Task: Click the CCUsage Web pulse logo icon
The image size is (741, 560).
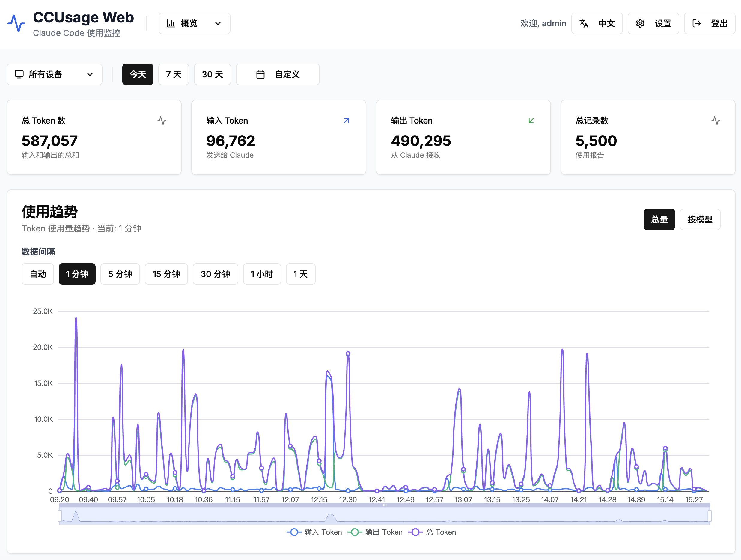Action: [16, 23]
